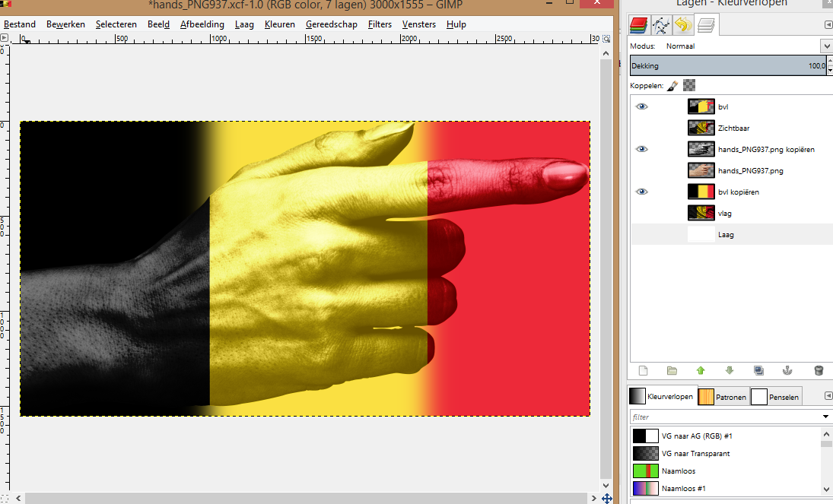Open the Modus Normaal dropdown

coord(826,46)
